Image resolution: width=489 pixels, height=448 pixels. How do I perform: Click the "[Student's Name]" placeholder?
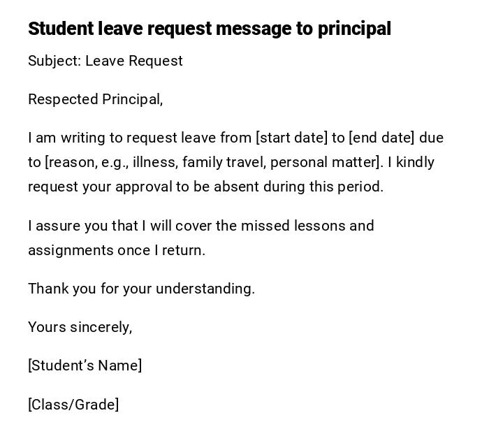click(85, 366)
